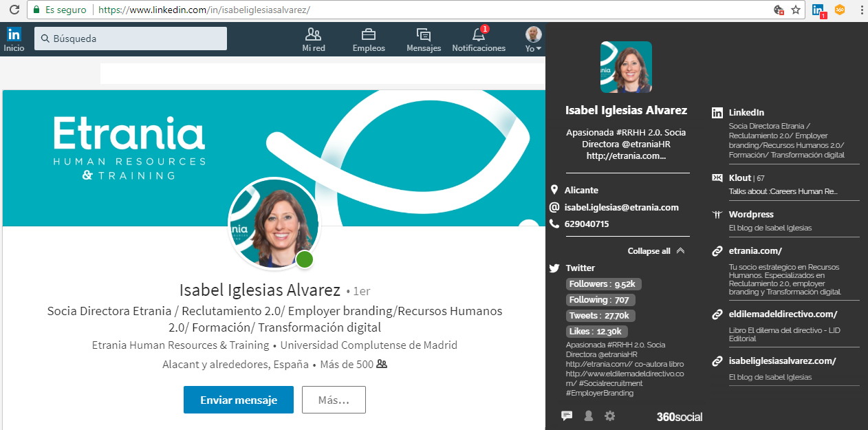
Task: Click the LinkedIn extension icon in browser toolbar
Action: coord(818,10)
